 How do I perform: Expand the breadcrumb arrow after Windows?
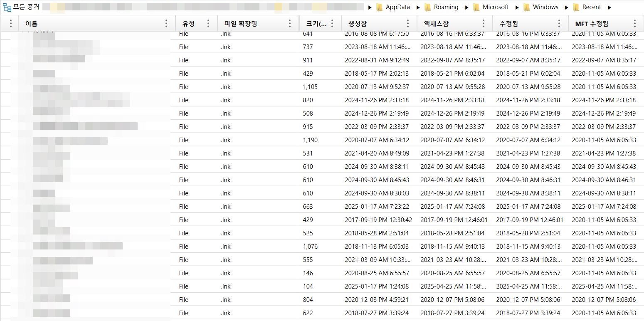(x=566, y=7)
